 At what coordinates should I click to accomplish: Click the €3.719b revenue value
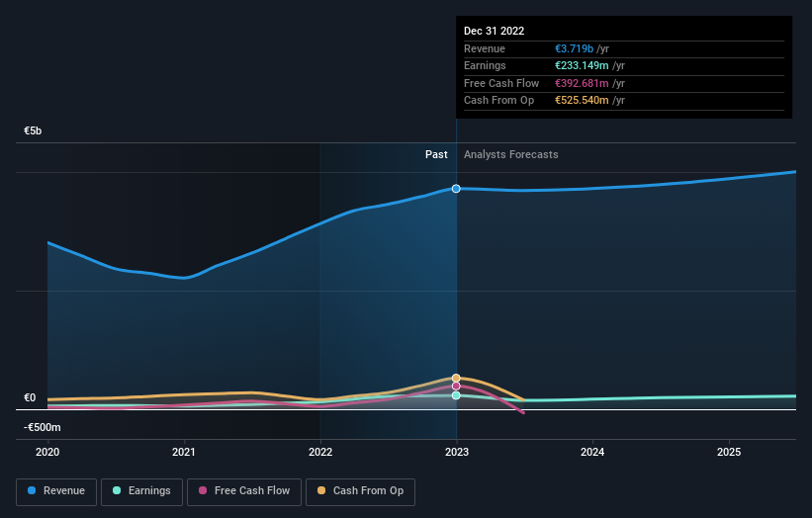point(575,48)
